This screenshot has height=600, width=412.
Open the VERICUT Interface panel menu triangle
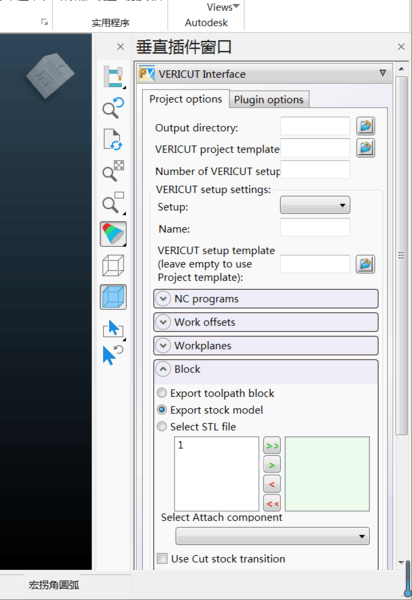[383, 73]
